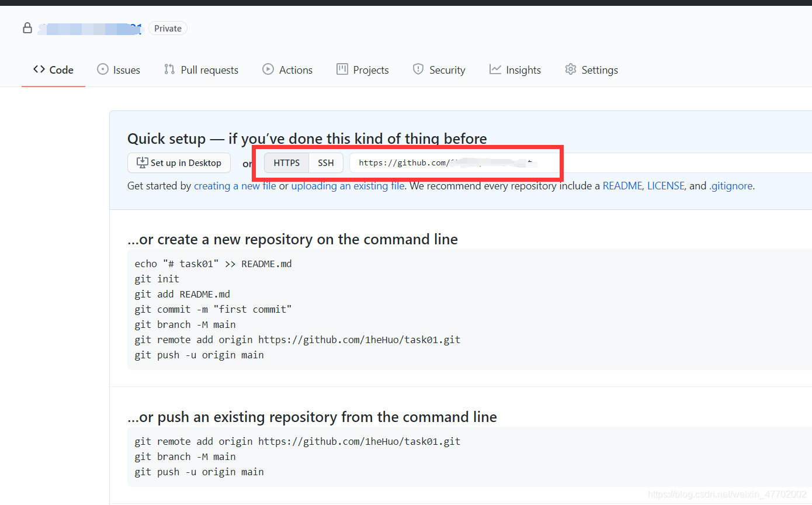This screenshot has height=505, width=812.
Task: Click the 'git commit -m "first commit"' line
Action: click(213, 309)
